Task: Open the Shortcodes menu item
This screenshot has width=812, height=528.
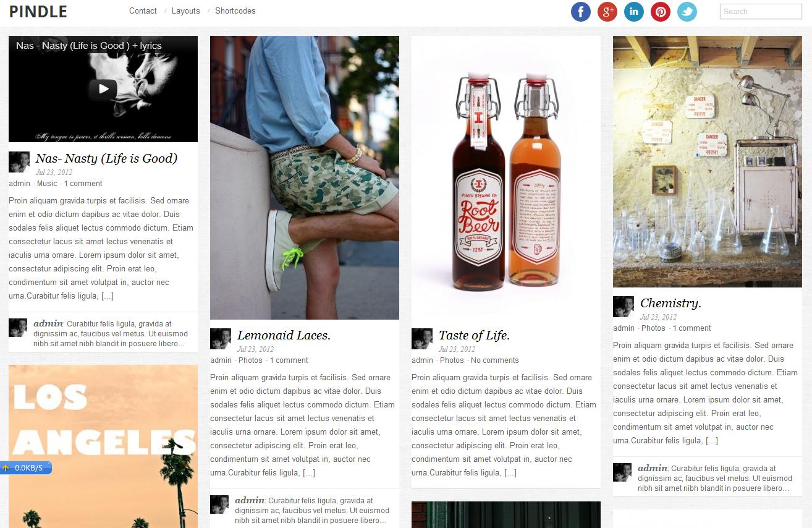Action: point(235,11)
